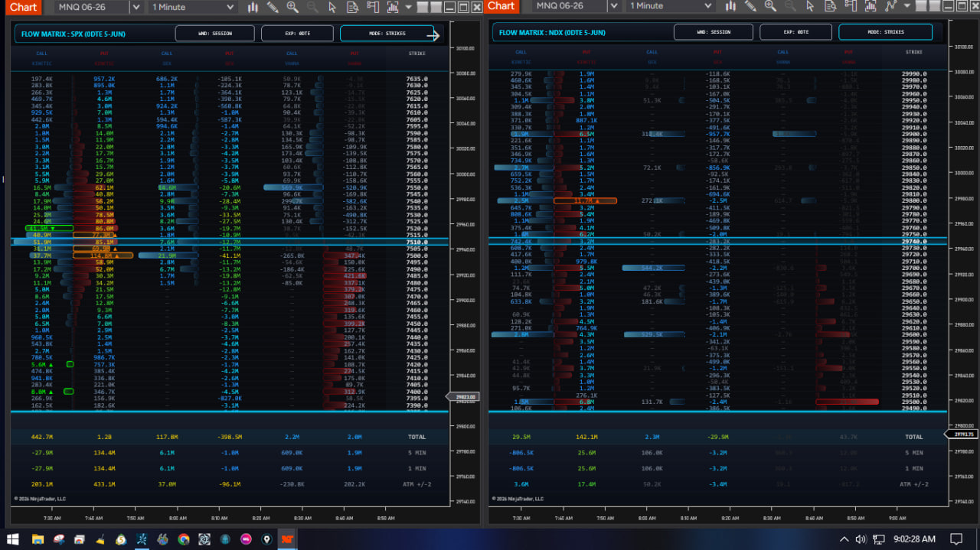Open instrument dropdown arrow in right chart
Image resolution: width=980 pixels, height=550 pixels.
(x=613, y=7)
